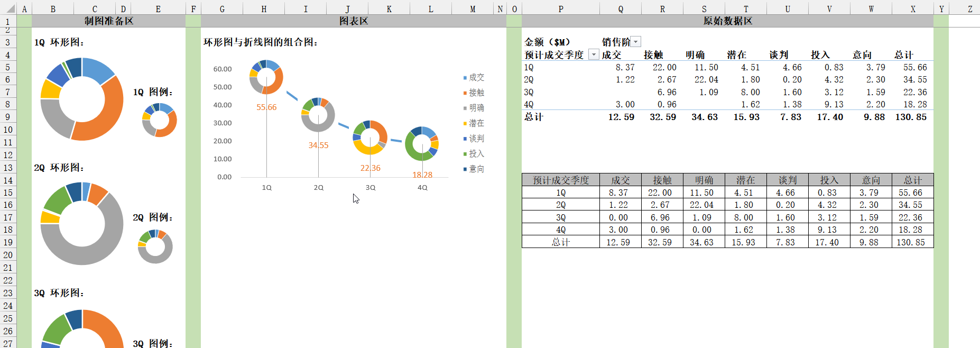Select the 8.37 cell in the bordered table
This screenshot has width=980, height=348.
point(621,193)
